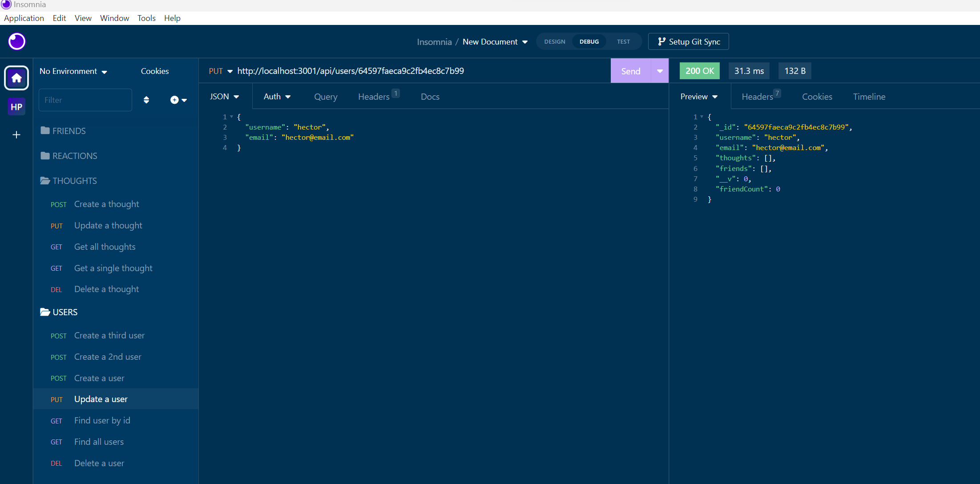The height and width of the screenshot is (484, 980).
Task: Click inside the request Filter field
Action: click(85, 100)
